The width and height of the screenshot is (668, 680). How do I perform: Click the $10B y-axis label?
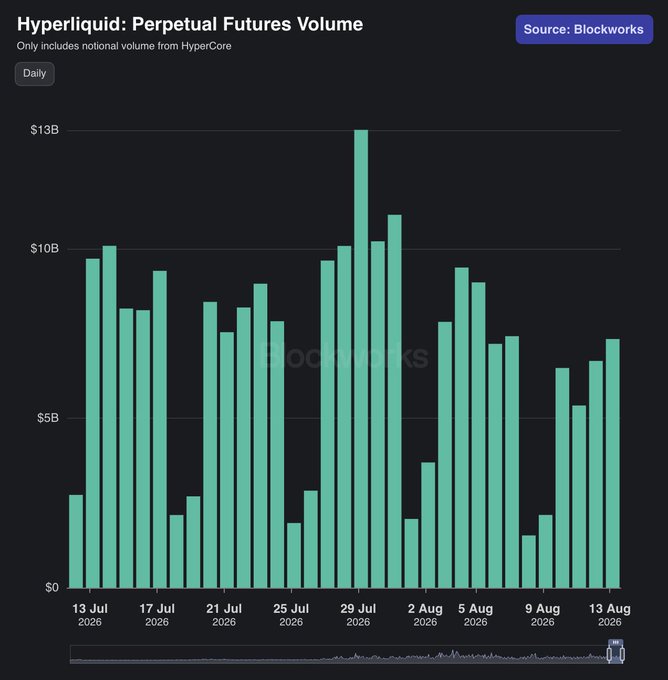click(45, 248)
